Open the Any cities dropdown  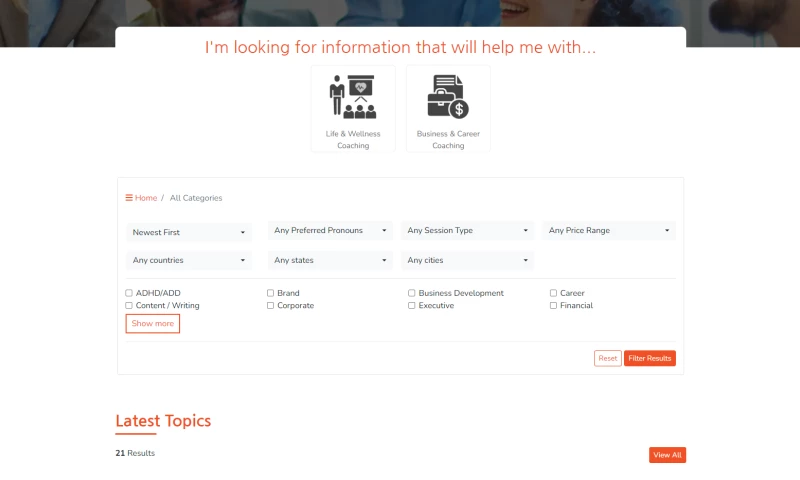467,260
